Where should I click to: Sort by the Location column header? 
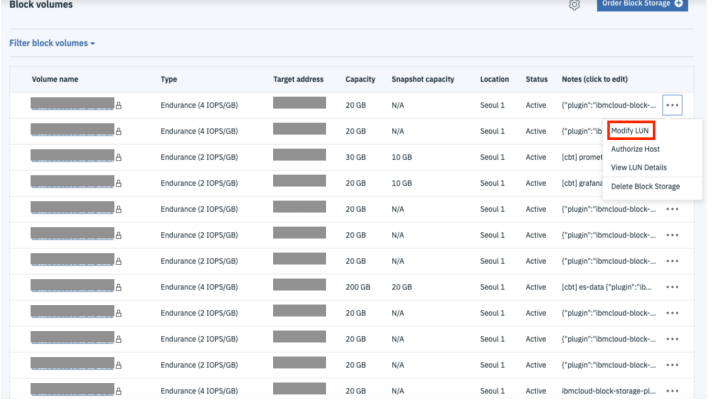click(x=494, y=79)
